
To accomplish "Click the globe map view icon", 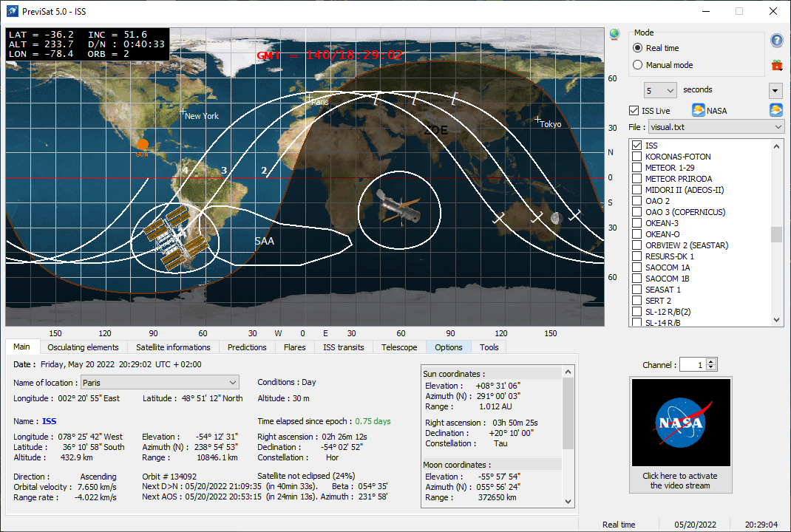I will [614, 34].
